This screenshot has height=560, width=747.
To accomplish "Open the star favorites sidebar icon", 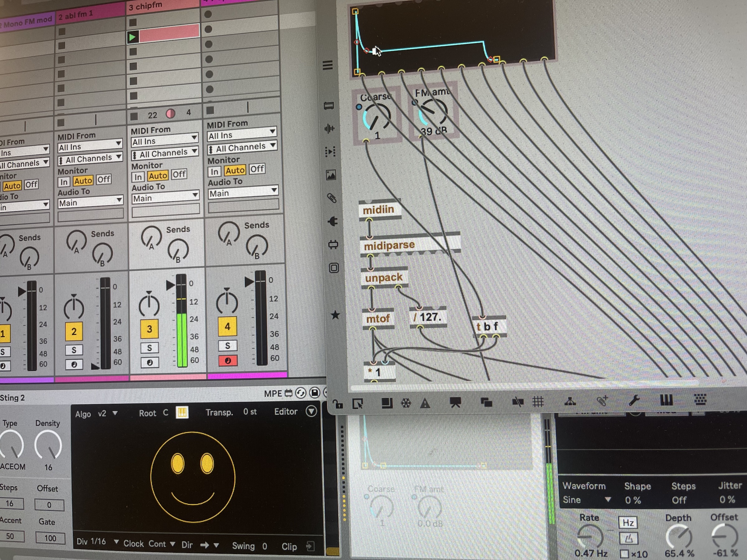I will click(335, 315).
